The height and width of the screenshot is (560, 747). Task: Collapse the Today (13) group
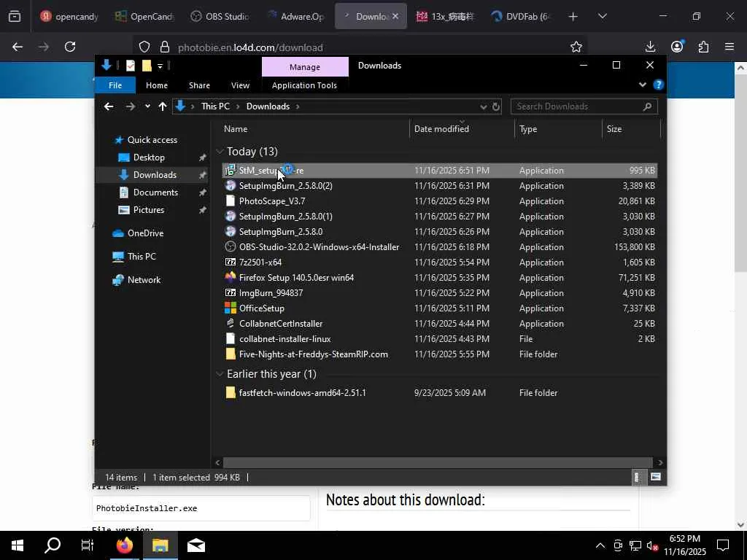220,152
